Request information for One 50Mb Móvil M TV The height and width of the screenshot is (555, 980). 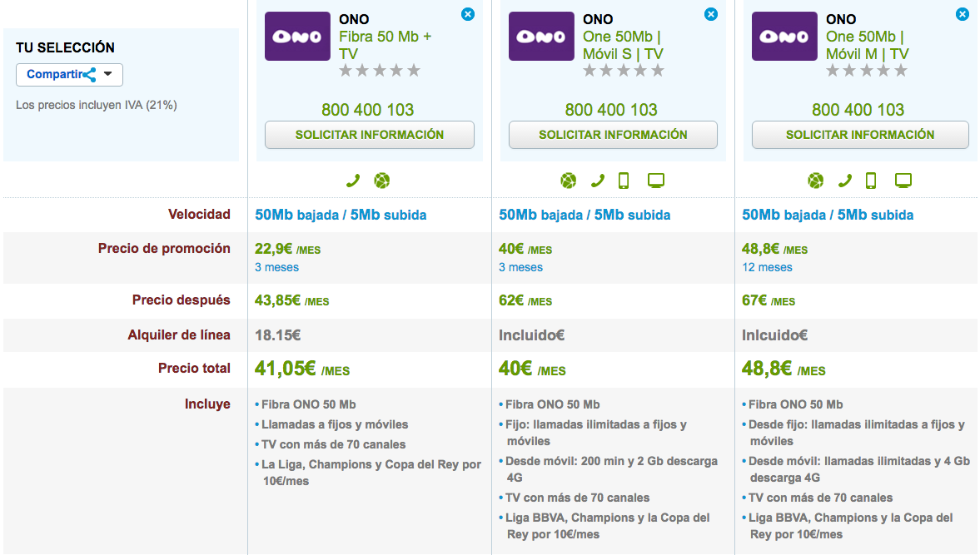tap(860, 135)
